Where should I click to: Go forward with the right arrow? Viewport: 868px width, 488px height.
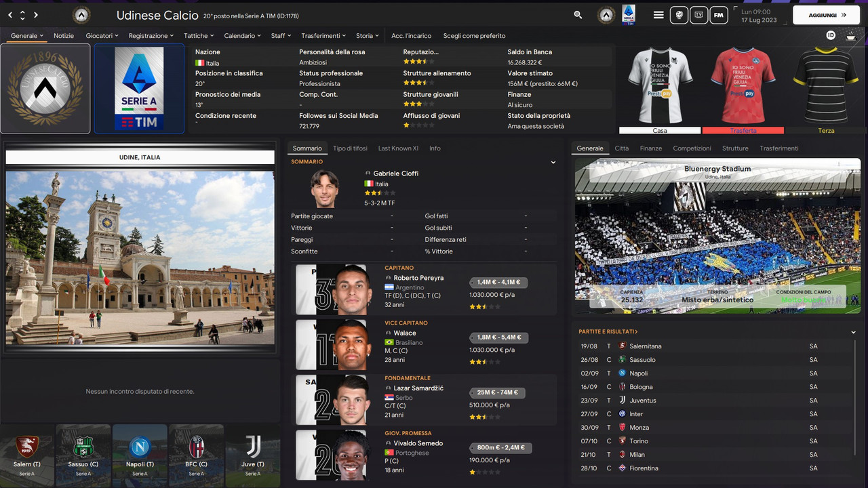click(x=36, y=15)
